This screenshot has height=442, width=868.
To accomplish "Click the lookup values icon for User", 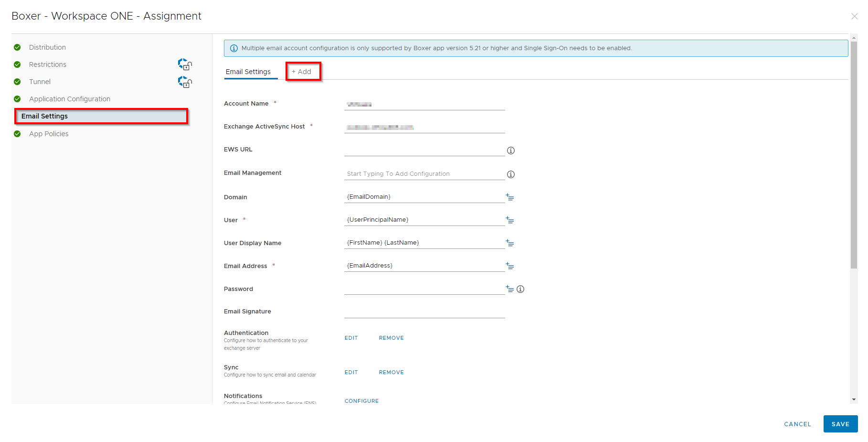I will click(x=509, y=220).
